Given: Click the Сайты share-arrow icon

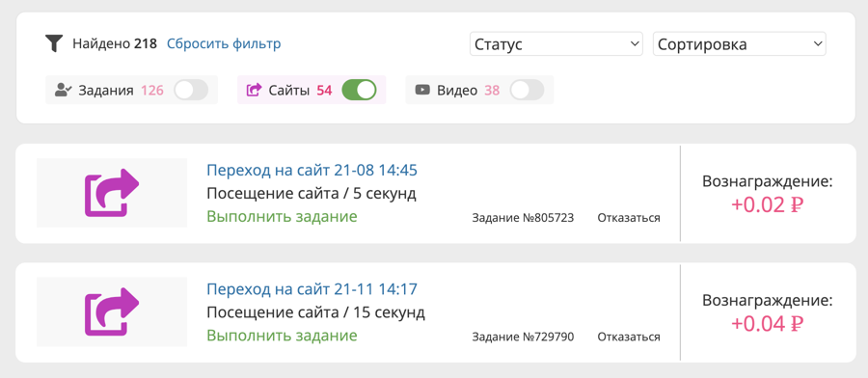Looking at the screenshot, I should tap(254, 90).
